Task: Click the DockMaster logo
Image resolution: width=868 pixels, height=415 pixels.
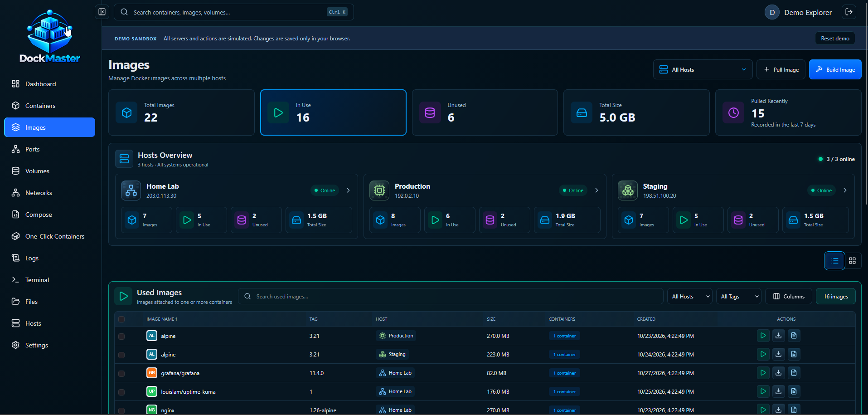Action: [x=50, y=36]
